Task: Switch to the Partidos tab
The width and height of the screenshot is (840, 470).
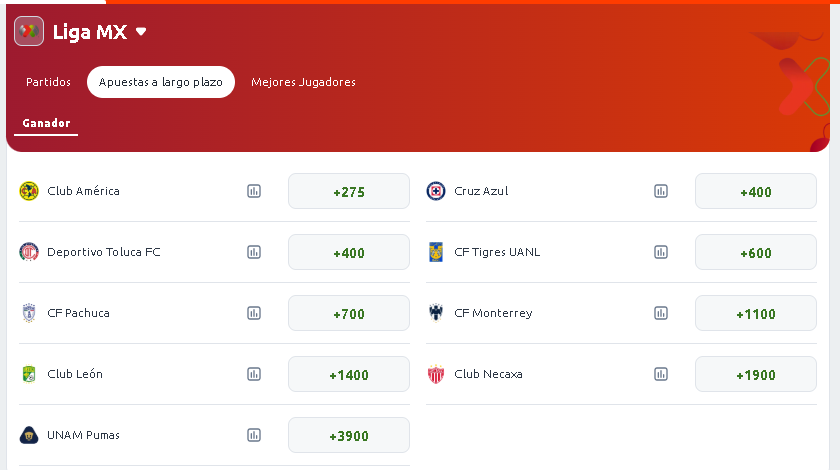Action: coord(48,82)
